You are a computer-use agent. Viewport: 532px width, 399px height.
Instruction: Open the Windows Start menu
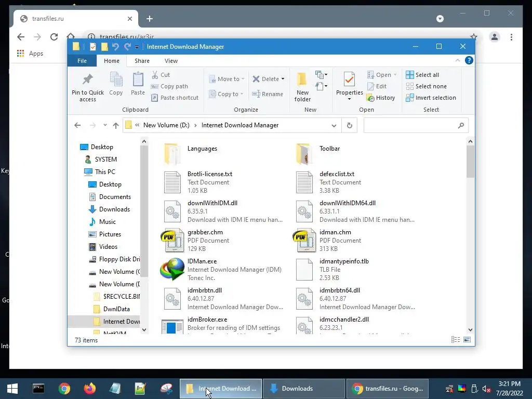[12, 389]
